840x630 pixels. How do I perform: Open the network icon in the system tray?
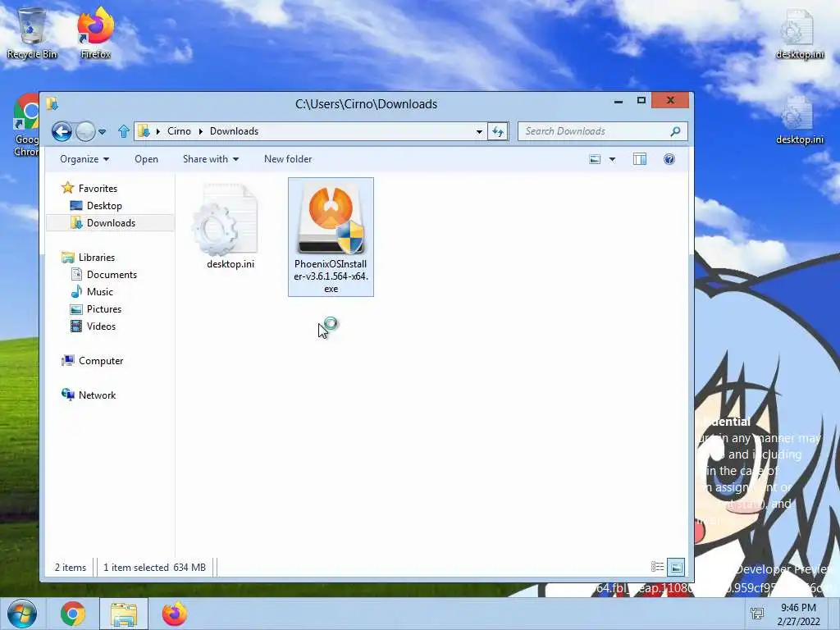pyautogui.click(x=757, y=614)
